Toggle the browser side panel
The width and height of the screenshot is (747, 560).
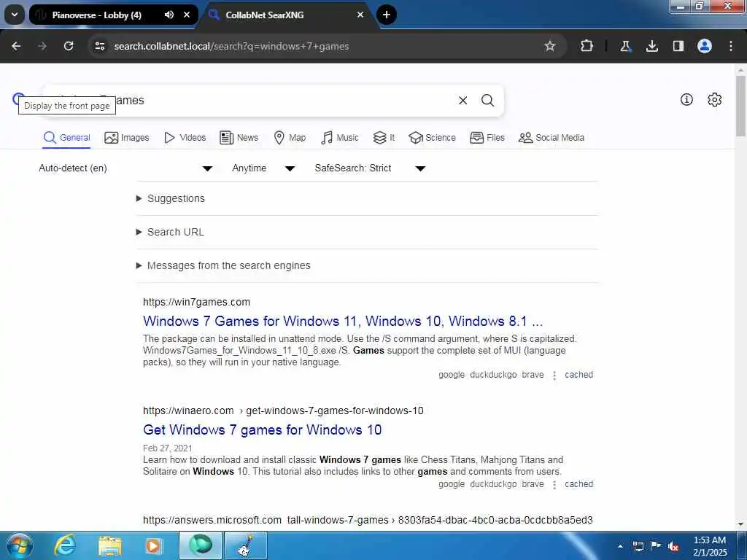click(x=678, y=46)
